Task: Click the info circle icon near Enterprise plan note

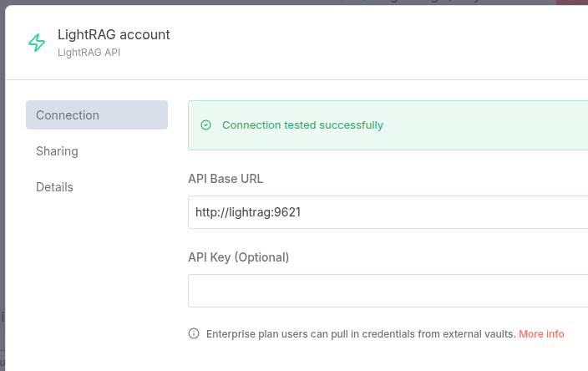Action: (194, 333)
